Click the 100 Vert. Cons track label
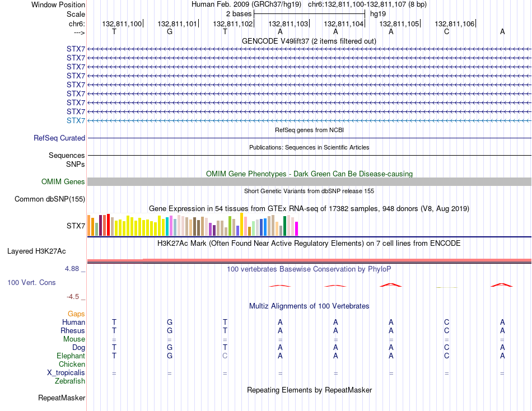 31,282
